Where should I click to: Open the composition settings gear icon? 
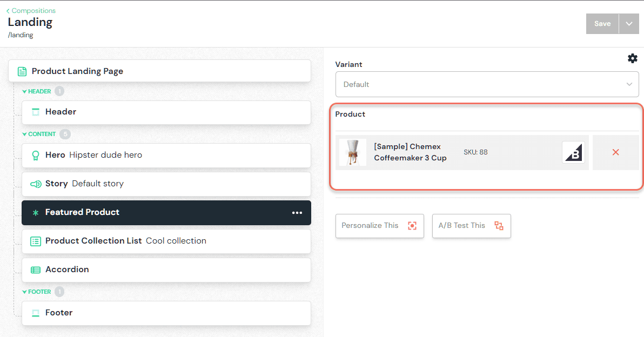pos(633,58)
